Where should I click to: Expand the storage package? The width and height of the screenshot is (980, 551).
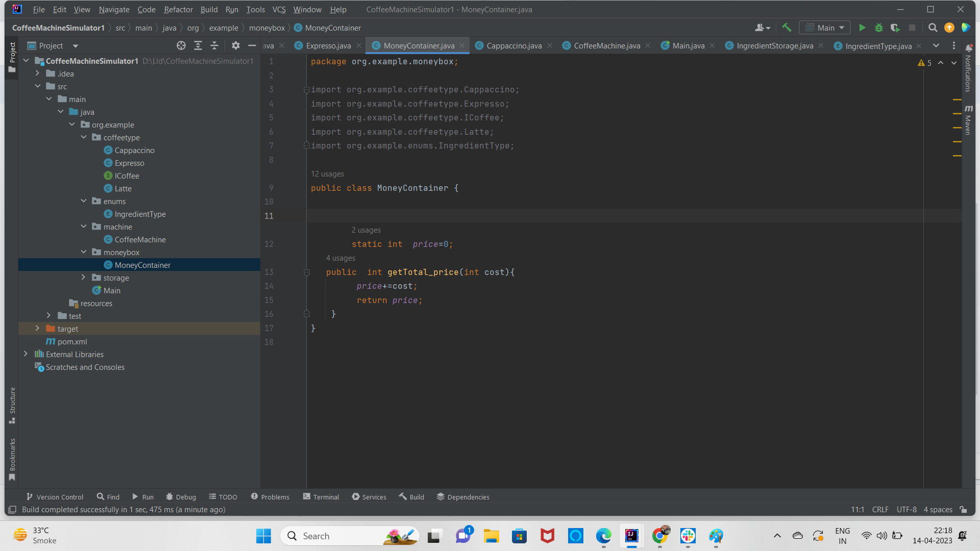(x=84, y=278)
